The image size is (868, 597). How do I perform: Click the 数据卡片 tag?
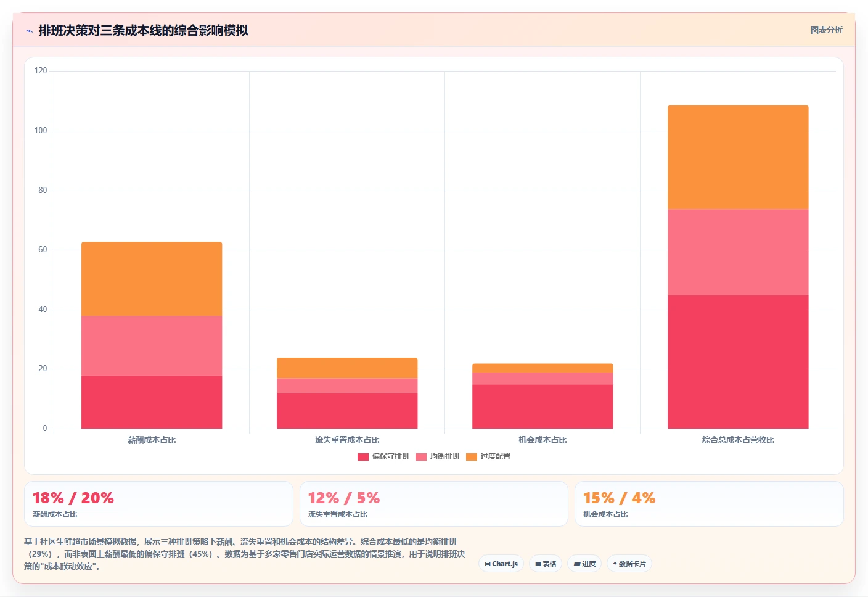point(629,564)
